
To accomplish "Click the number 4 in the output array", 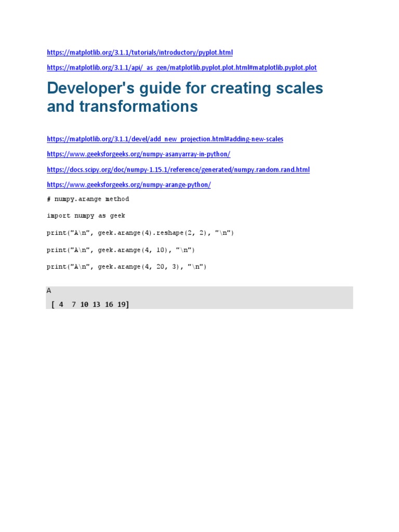I will tap(61, 304).
